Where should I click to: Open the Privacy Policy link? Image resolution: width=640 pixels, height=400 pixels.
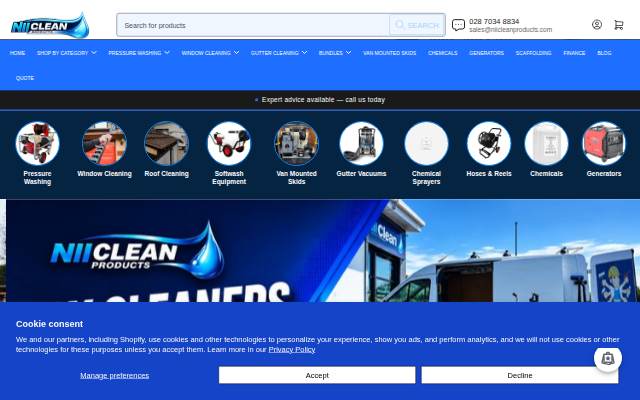point(292,349)
